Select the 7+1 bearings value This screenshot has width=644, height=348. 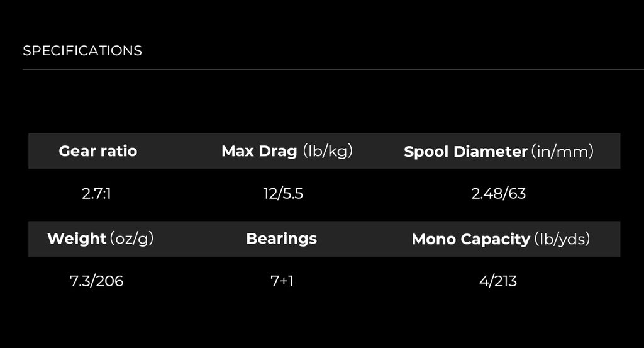[282, 281]
